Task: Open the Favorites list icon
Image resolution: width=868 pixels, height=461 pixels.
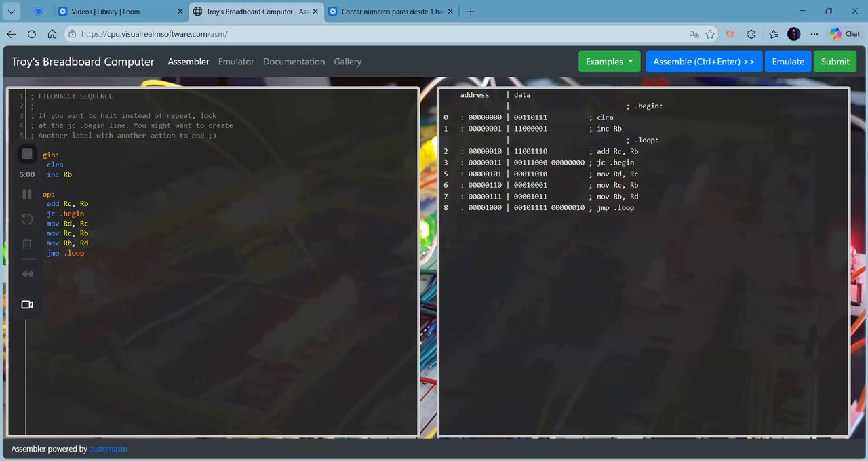Action: coord(774,34)
